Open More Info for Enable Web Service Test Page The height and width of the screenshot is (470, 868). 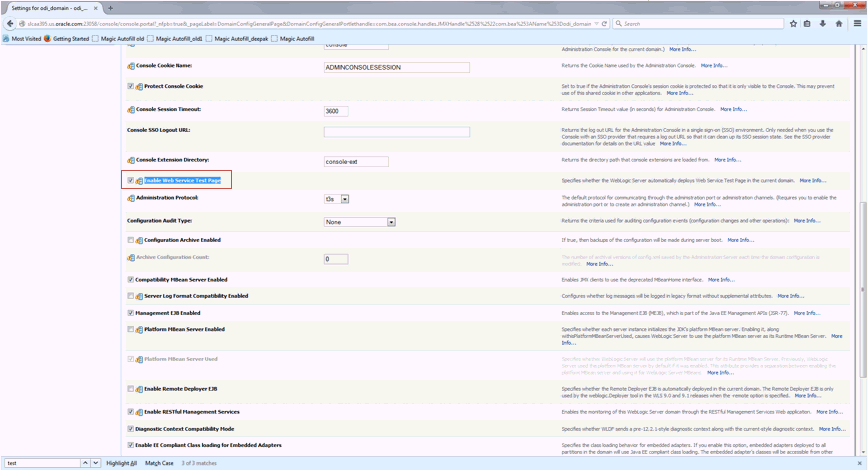[813, 180]
